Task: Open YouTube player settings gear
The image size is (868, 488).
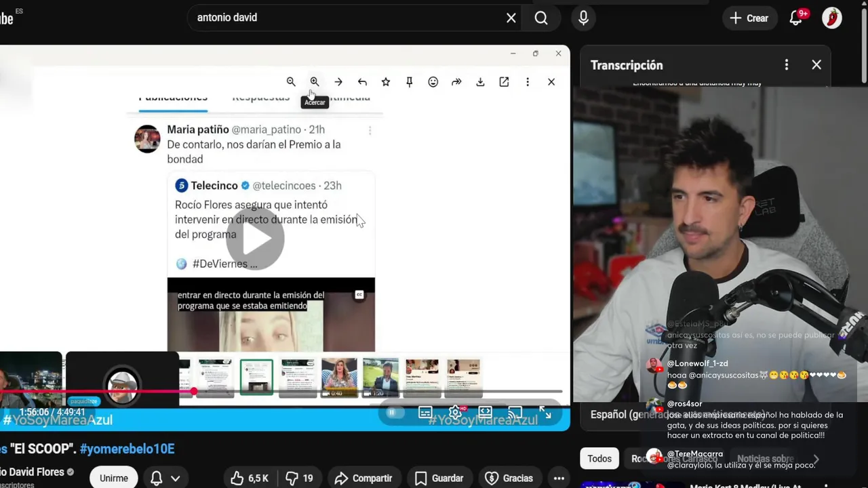Action: click(455, 412)
